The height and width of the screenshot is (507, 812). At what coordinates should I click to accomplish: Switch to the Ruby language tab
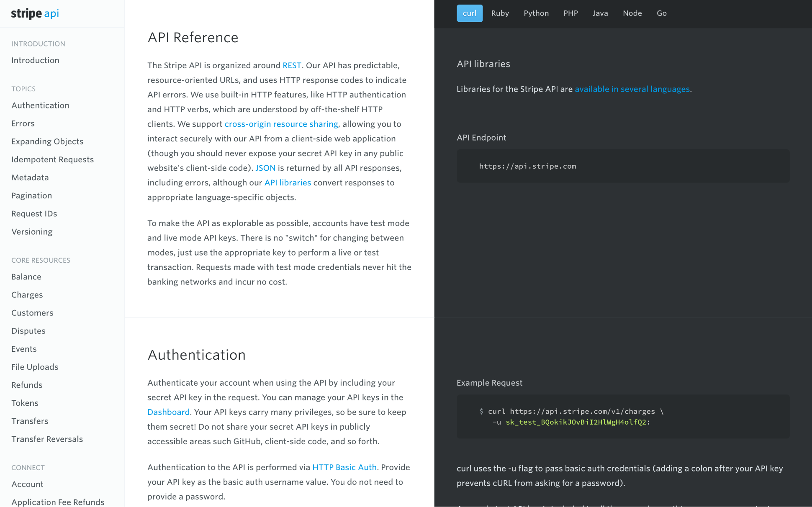[500, 13]
